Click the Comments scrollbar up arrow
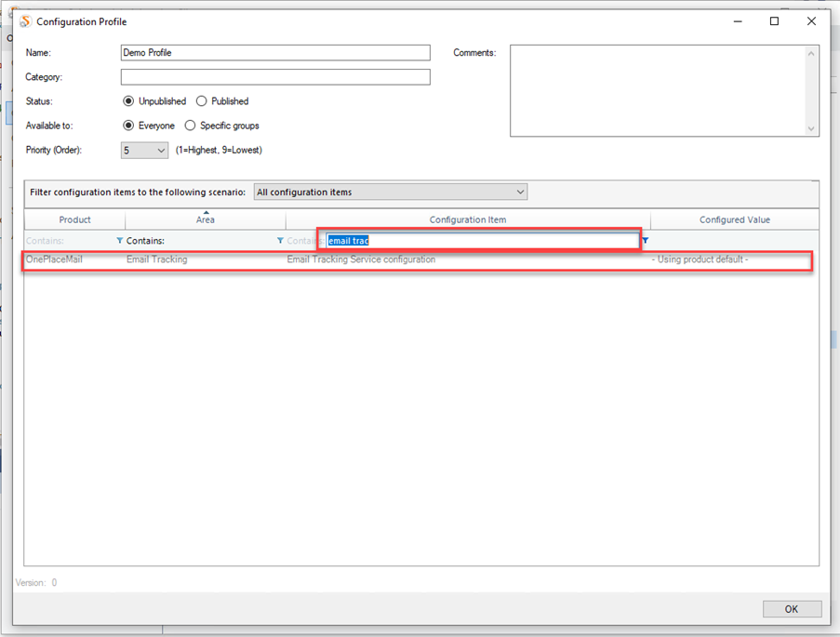Screen dimensions: 840x637 [810, 53]
